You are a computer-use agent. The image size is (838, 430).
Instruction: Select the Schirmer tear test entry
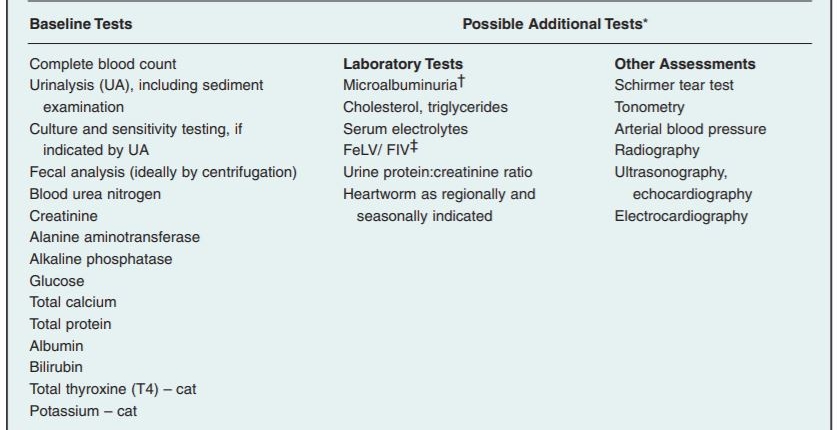(674, 85)
